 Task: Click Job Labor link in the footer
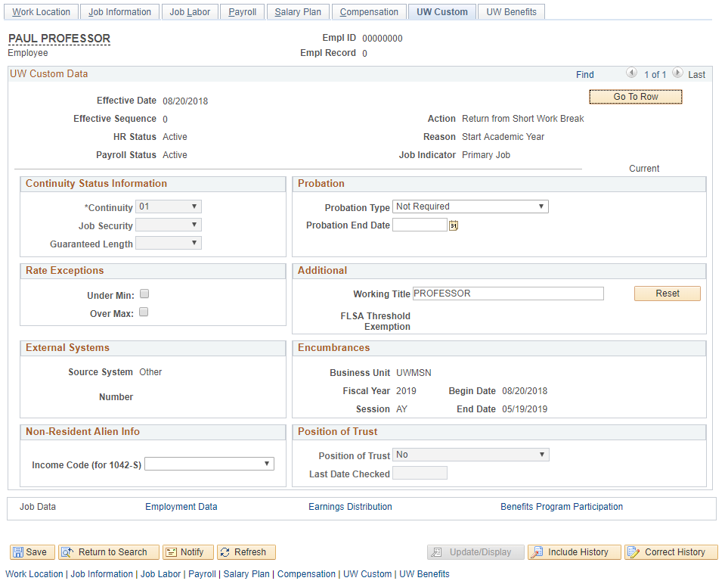(160, 573)
